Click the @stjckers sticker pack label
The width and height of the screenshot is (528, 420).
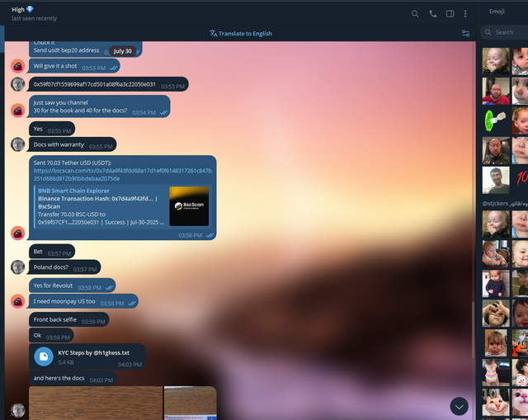pyautogui.click(x=504, y=204)
